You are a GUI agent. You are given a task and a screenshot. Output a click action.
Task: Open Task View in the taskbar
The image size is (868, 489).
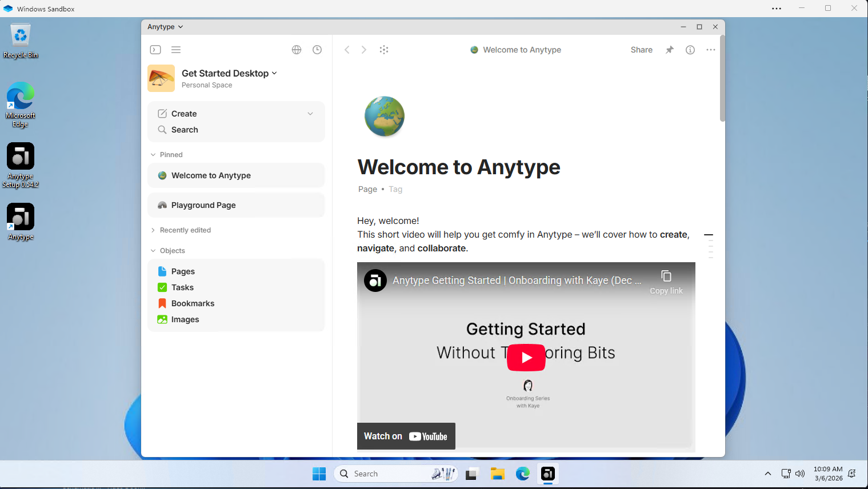tap(471, 474)
